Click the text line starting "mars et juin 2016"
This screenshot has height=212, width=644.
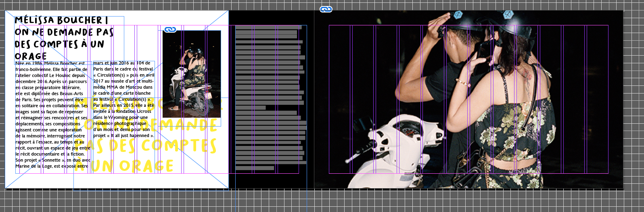coord(121,63)
